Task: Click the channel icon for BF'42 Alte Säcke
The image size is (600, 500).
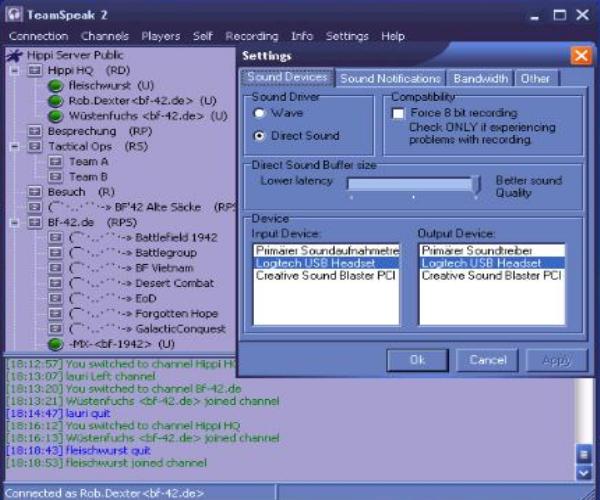Action: pyautogui.click(x=34, y=207)
